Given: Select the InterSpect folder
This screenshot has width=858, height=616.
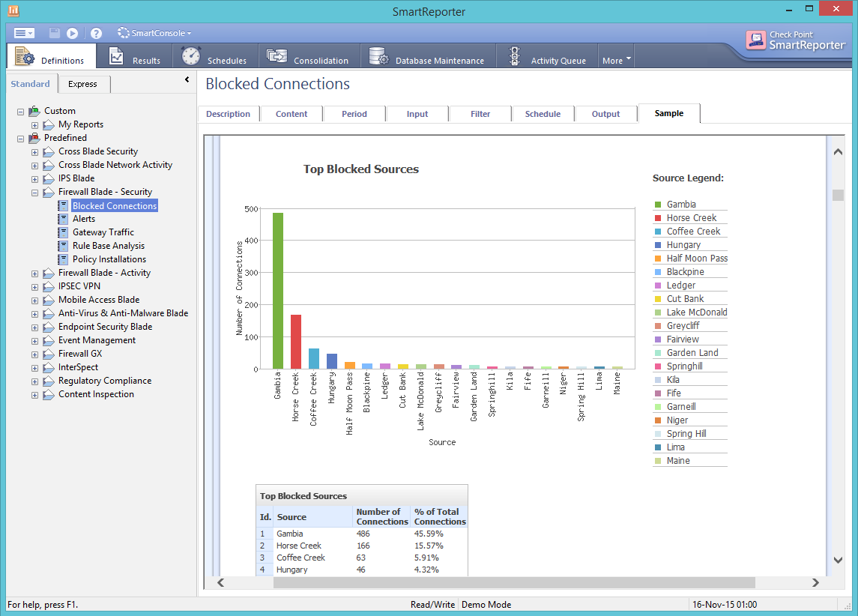Looking at the screenshot, I should click(78, 368).
